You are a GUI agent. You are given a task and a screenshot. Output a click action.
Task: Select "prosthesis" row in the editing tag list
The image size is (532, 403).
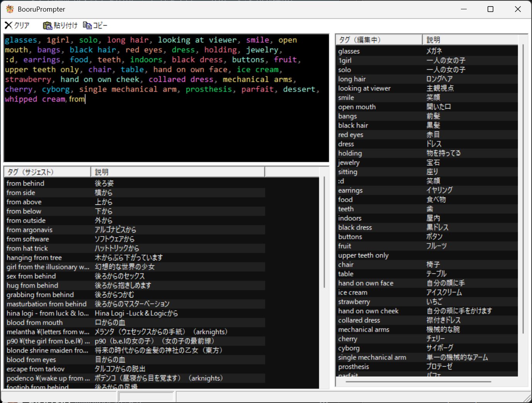tap(427, 366)
